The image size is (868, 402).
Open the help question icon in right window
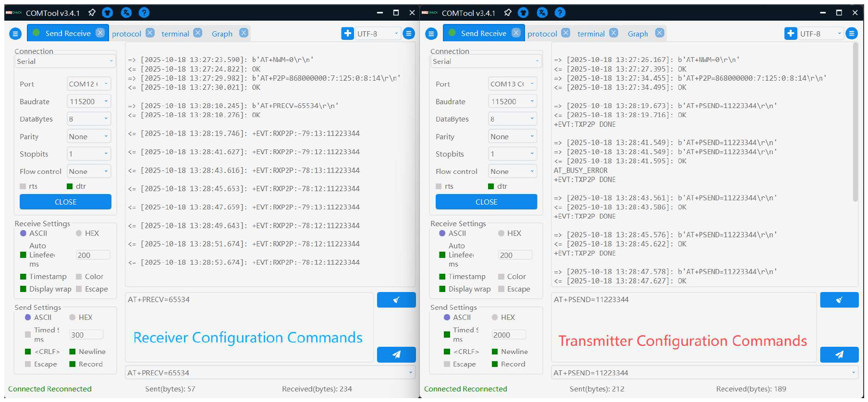pyautogui.click(x=560, y=12)
